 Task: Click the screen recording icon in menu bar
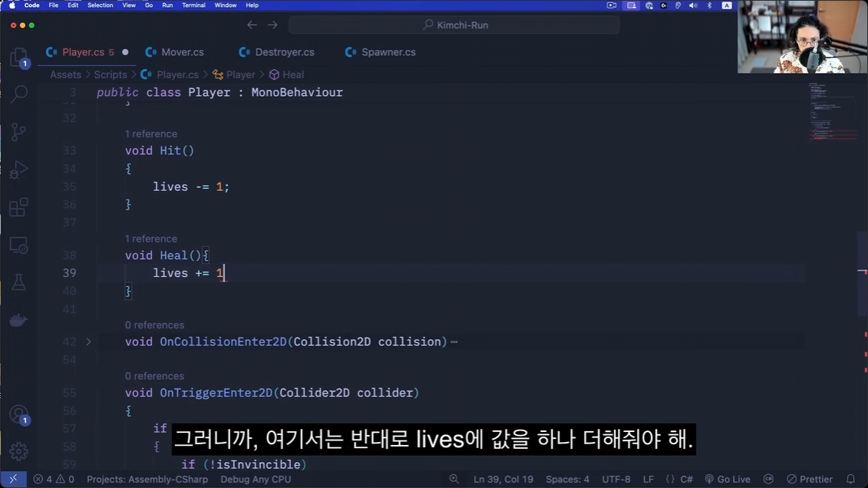point(612,5)
